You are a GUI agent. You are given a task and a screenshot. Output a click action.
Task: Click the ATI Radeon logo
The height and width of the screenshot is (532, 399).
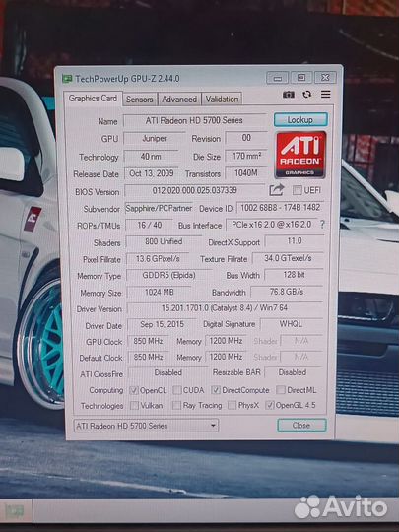click(x=300, y=155)
